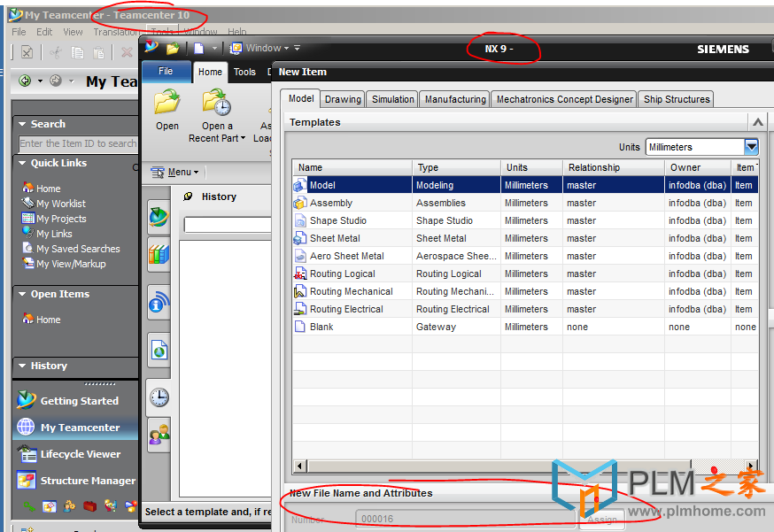Collapse the Quick Links section

(x=22, y=163)
